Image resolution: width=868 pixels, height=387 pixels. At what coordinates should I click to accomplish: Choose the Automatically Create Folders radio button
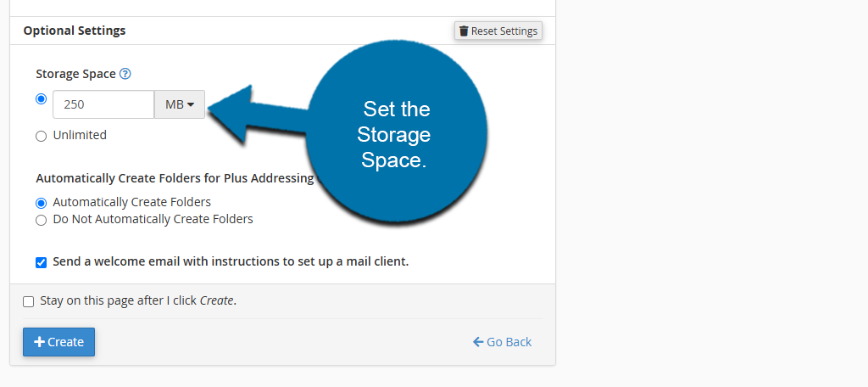coord(41,203)
